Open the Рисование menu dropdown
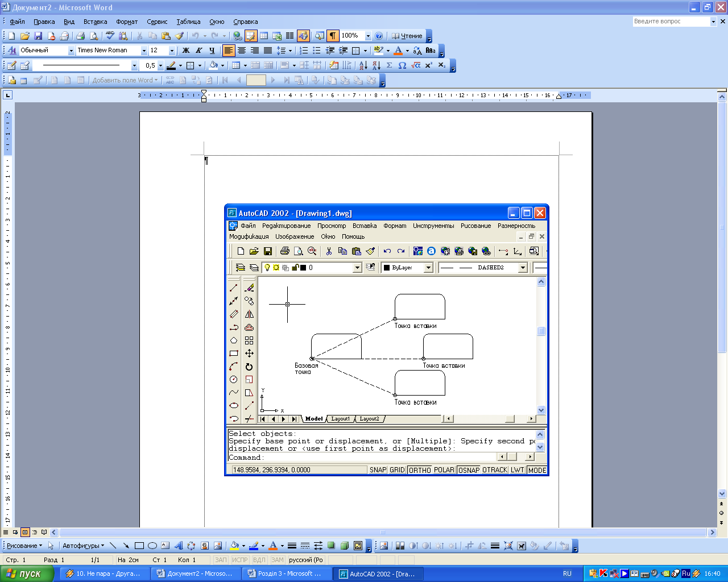 click(24, 546)
